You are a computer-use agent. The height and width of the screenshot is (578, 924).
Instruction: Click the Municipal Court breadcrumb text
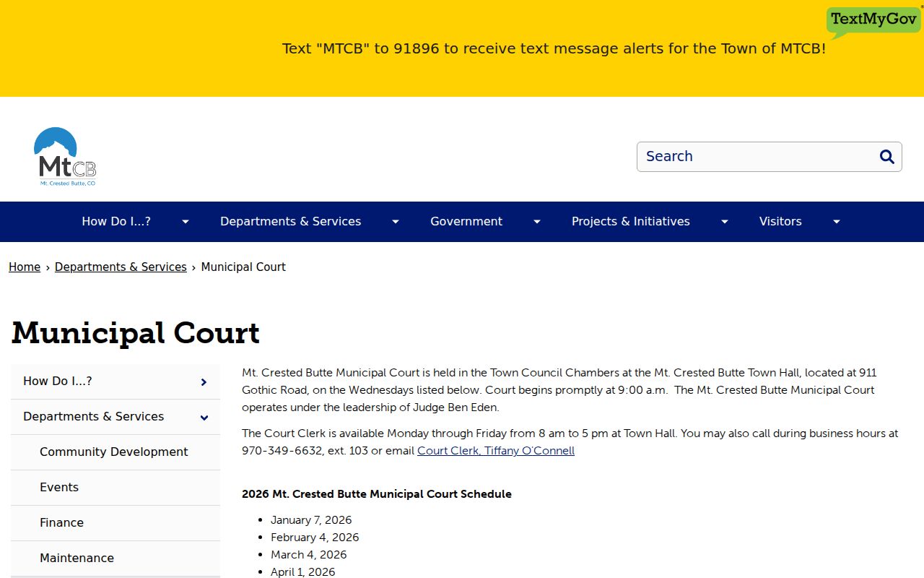click(243, 267)
